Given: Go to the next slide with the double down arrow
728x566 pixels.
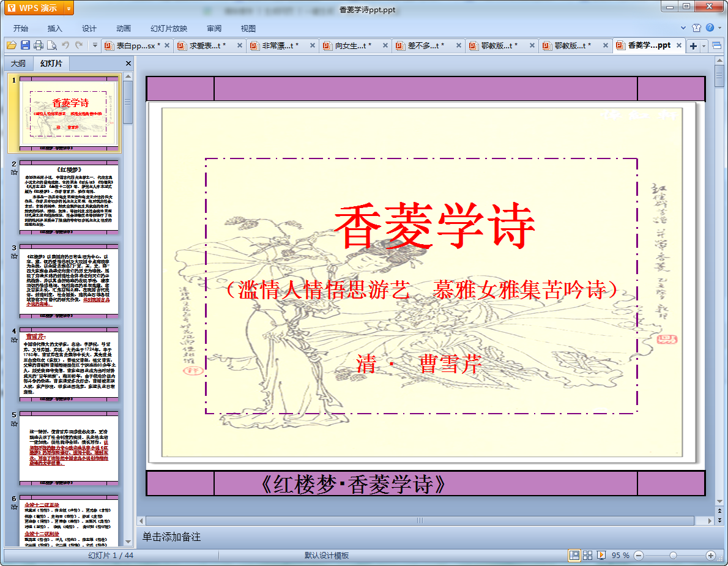Looking at the screenshot, I should pos(719,520).
